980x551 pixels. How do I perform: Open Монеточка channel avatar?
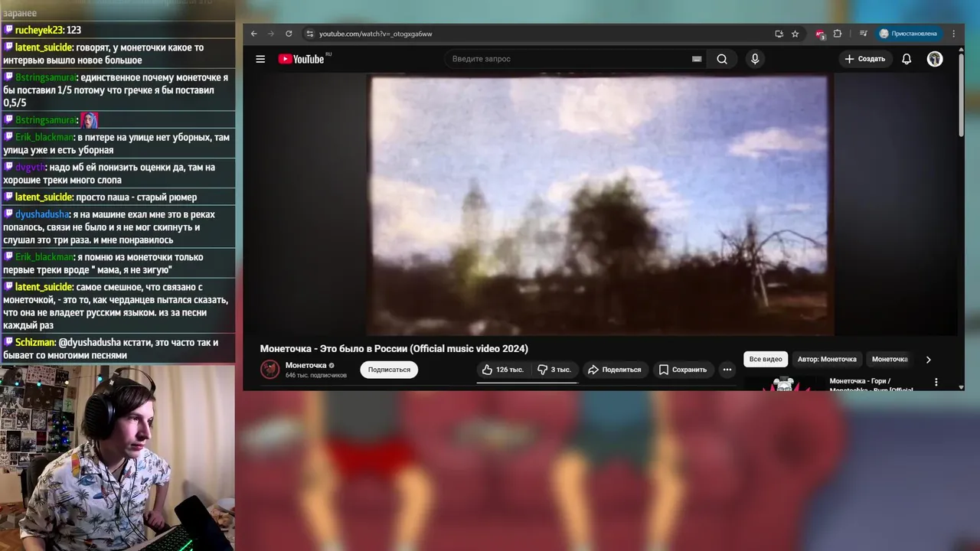coord(269,370)
